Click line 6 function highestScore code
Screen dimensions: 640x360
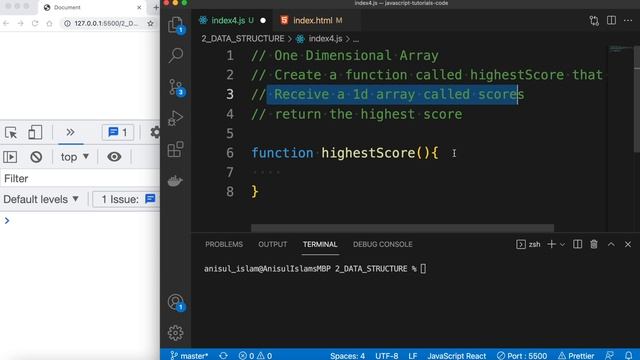(x=345, y=153)
